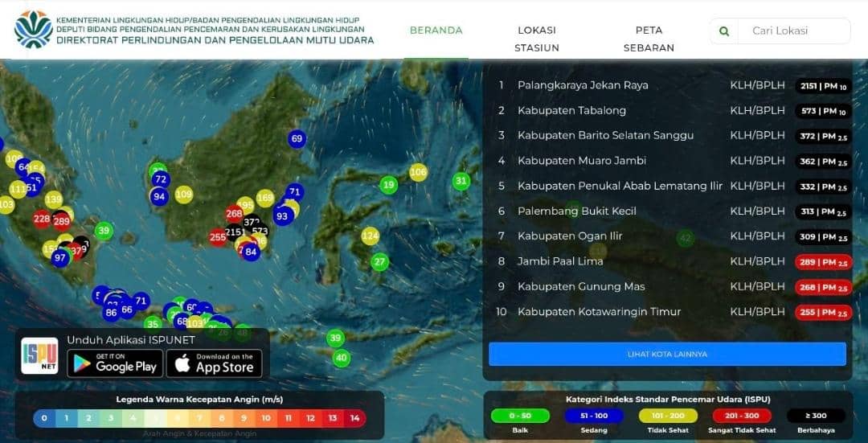This screenshot has width=868, height=443.
Task: Click Kabupaten Gunung Mas row
Action: 674,286
